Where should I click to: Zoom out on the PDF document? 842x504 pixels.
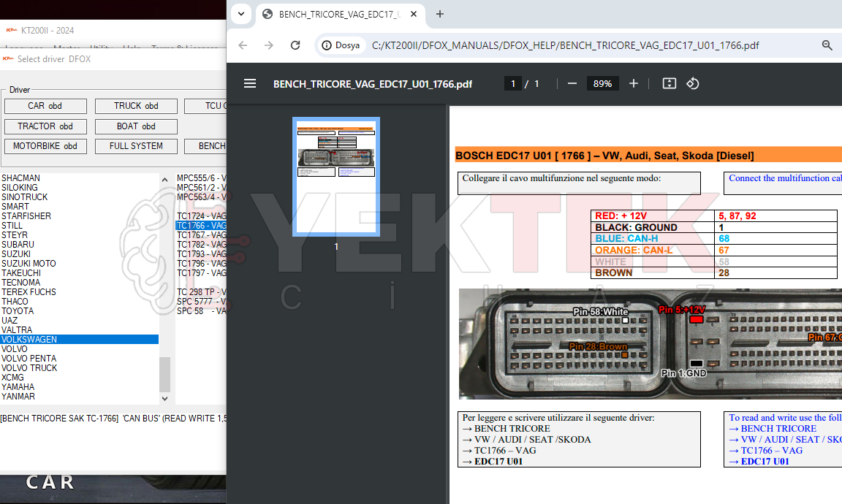coord(572,83)
